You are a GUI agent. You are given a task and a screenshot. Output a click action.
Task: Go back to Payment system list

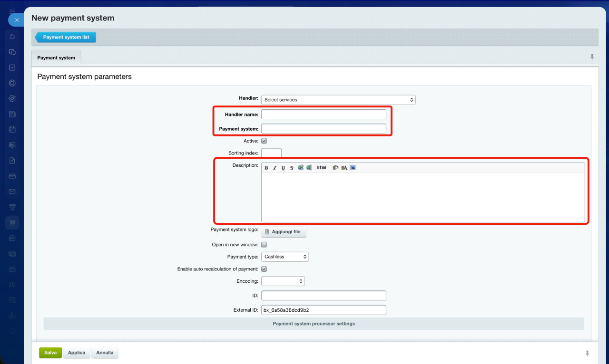(66, 37)
